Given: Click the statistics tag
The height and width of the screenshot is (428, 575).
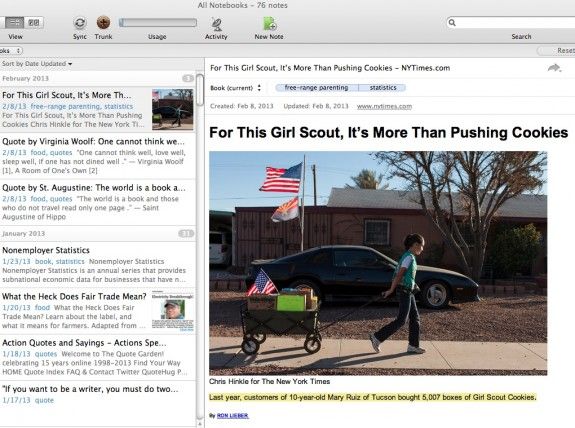Looking at the screenshot, I should coord(382,88).
